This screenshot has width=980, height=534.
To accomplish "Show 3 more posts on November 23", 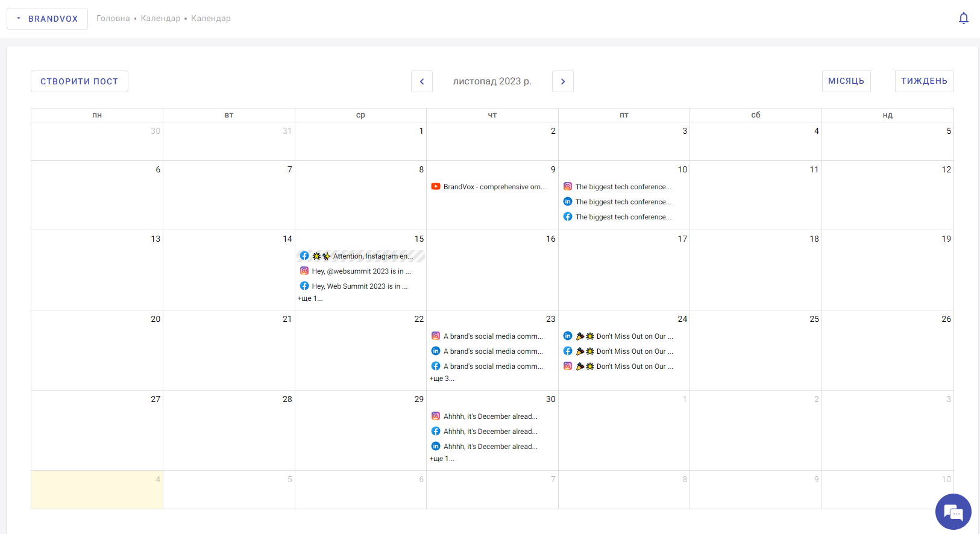I will pyautogui.click(x=442, y=379).
